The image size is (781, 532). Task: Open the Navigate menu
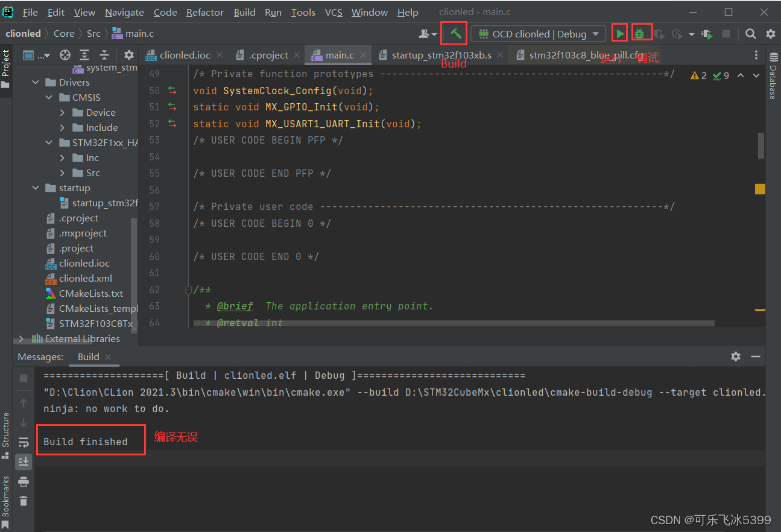pos(124,12)
